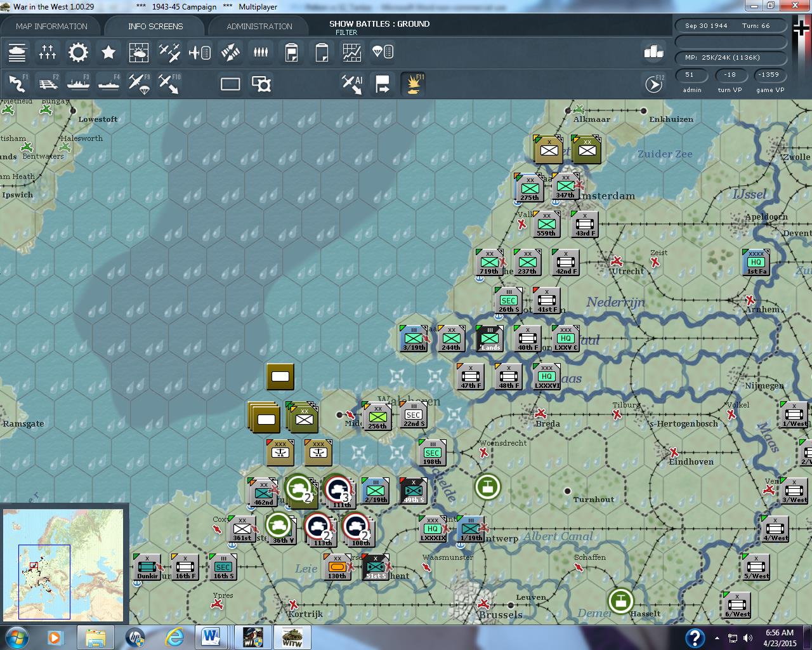812x650 pixels.
Task: Open the air battles crossed planes icon
Action: point(169,52)
